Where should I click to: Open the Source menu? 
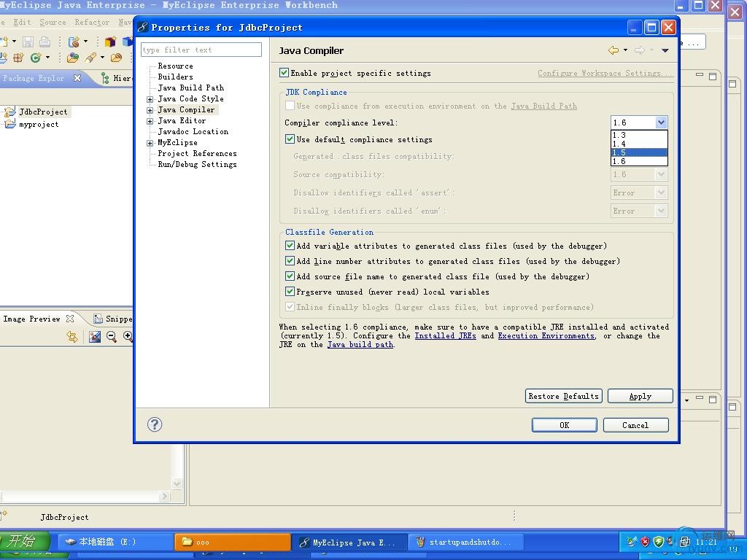tap(53, 22)
